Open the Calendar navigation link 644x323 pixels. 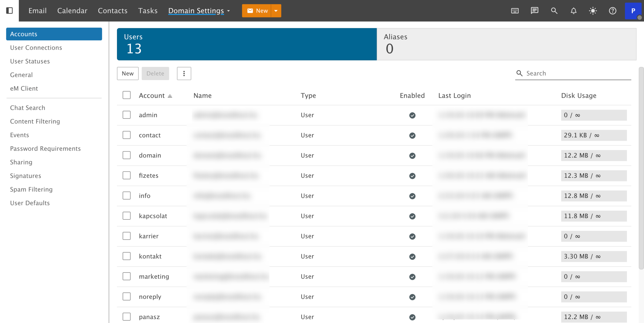pyautogui.click(x=72, y=11)
